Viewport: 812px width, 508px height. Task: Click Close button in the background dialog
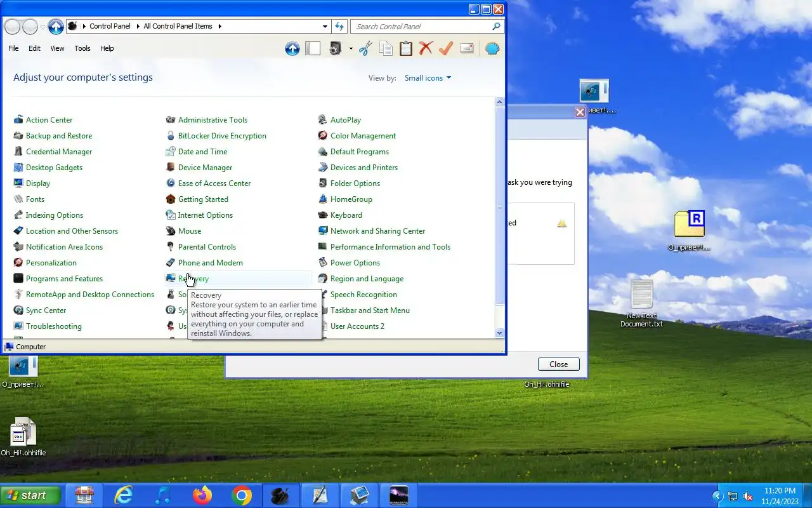pyautogui.click(x=558, y=364)
